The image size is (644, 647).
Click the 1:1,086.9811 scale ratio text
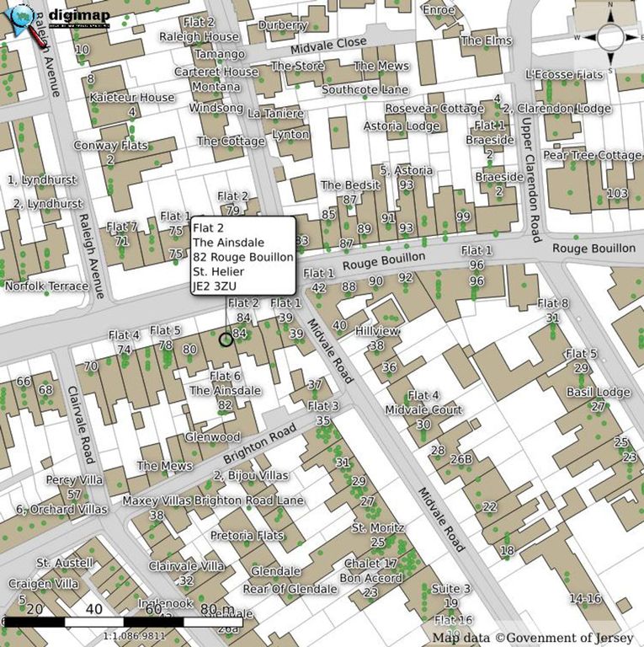pyautogui.click(x=135, y=637)
